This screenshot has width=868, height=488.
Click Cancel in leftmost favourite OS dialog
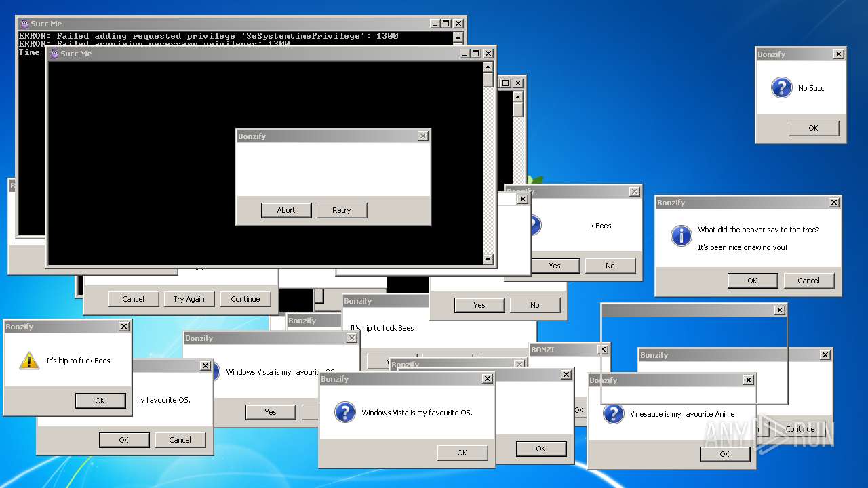click(180, 440)
